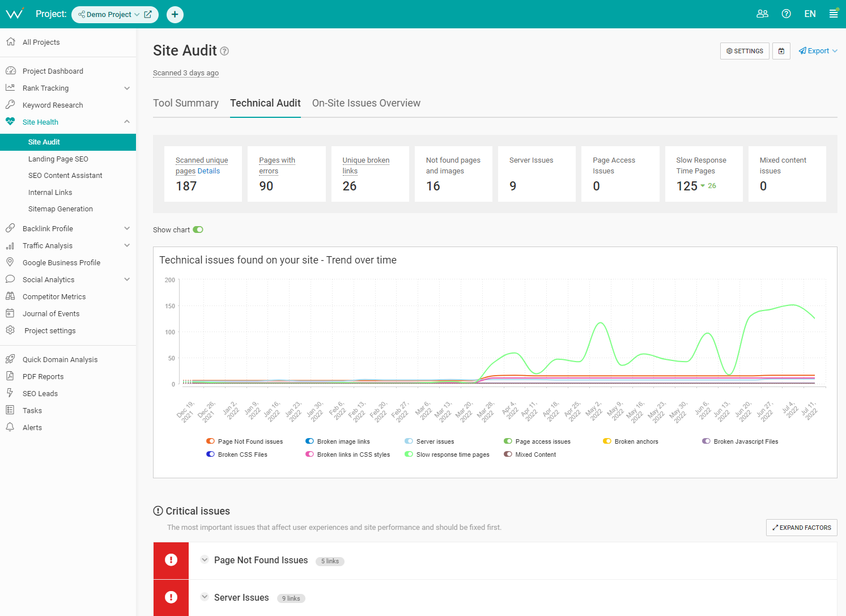Click the Site Audit help info icon
Screen dimensions: 846x616
224,52
